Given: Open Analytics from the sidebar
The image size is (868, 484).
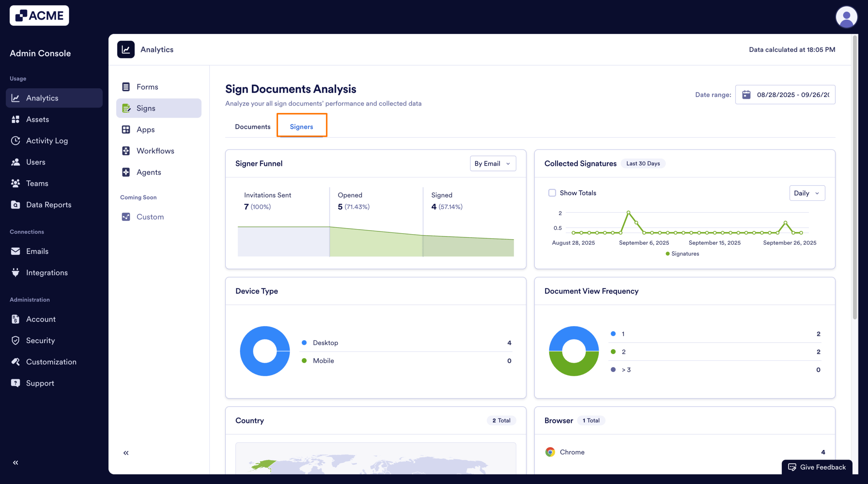Looking at the screenshot, I should coord(42,98).
